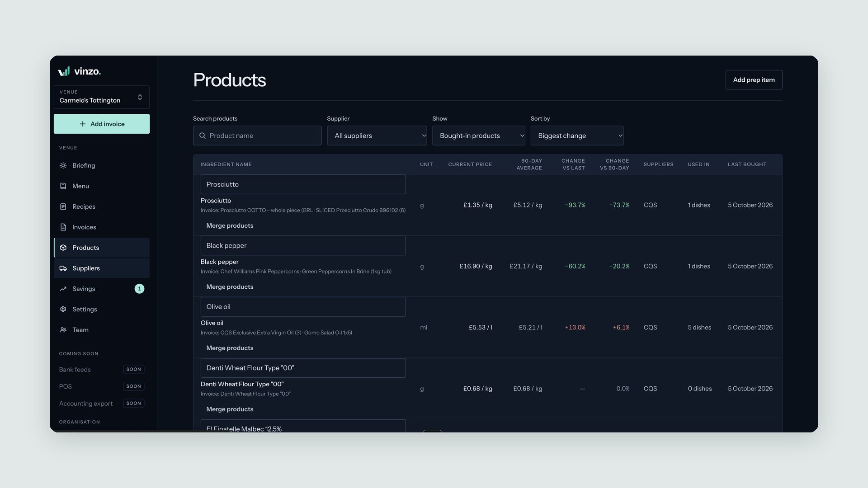Focus the Product name search field
Screen dimensions: 868x488
tap(257, 136)
